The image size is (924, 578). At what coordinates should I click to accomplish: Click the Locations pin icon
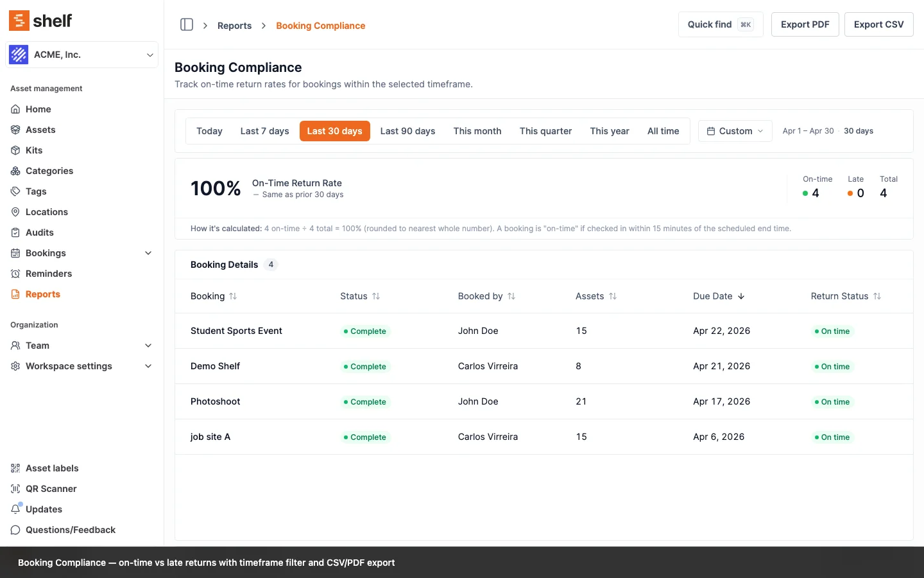click(15, 212)
